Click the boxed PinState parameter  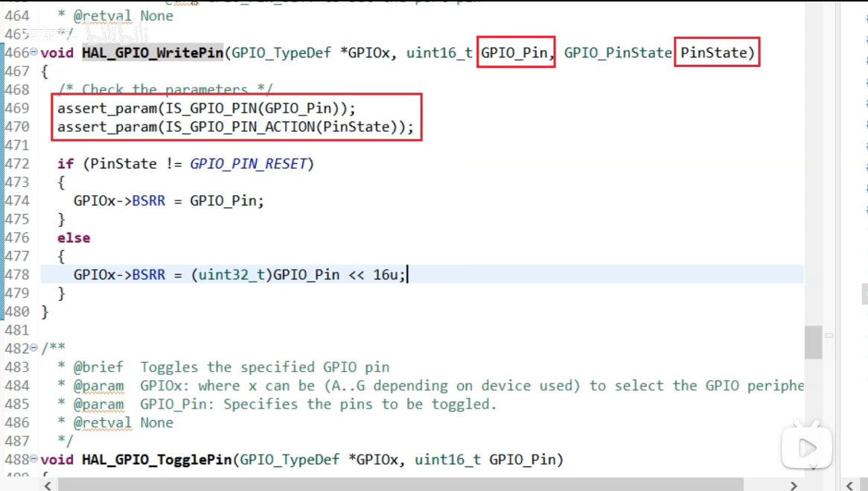coord(716,53)
